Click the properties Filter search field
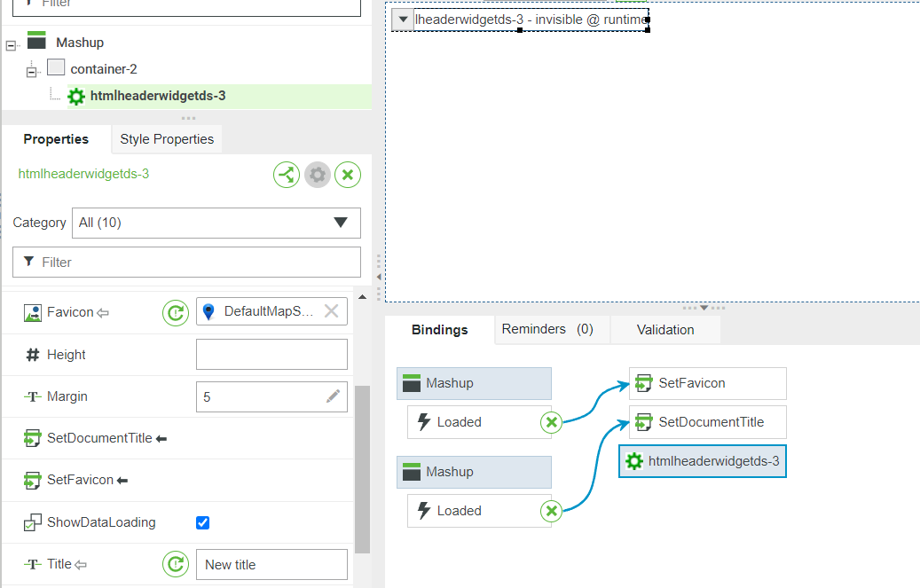 (x=186, y=263)
